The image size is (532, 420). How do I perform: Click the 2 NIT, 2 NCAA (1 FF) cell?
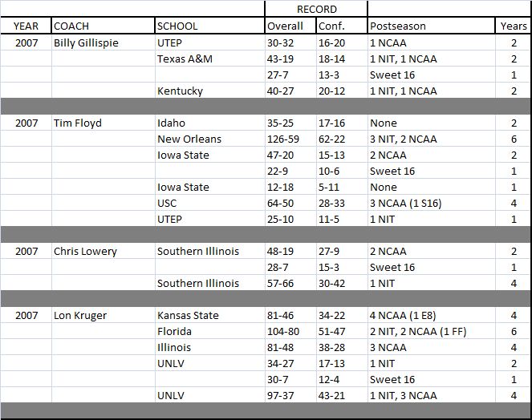[431, 331]
